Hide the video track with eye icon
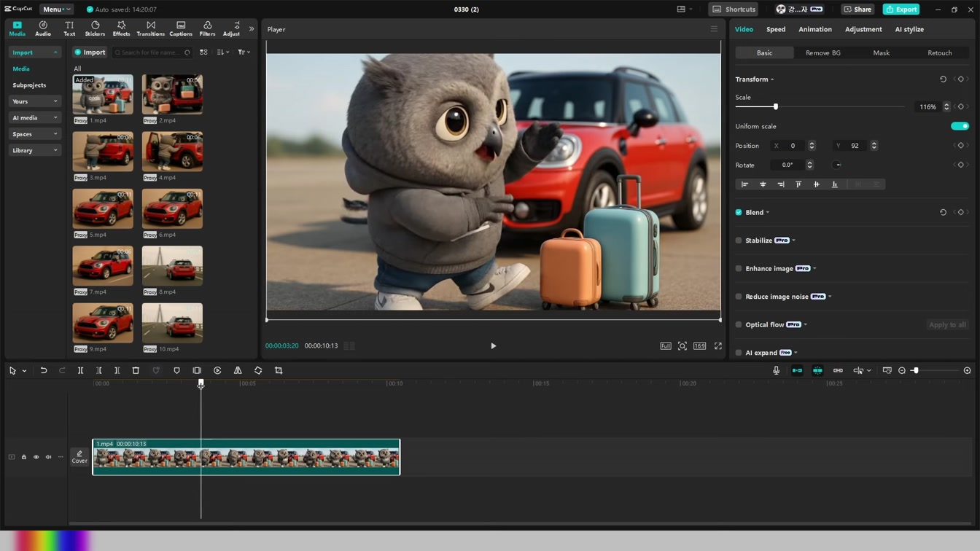Image resolution: width=980 pixels, height=551 pixels. pyautogui.click(x=36, y=457)
